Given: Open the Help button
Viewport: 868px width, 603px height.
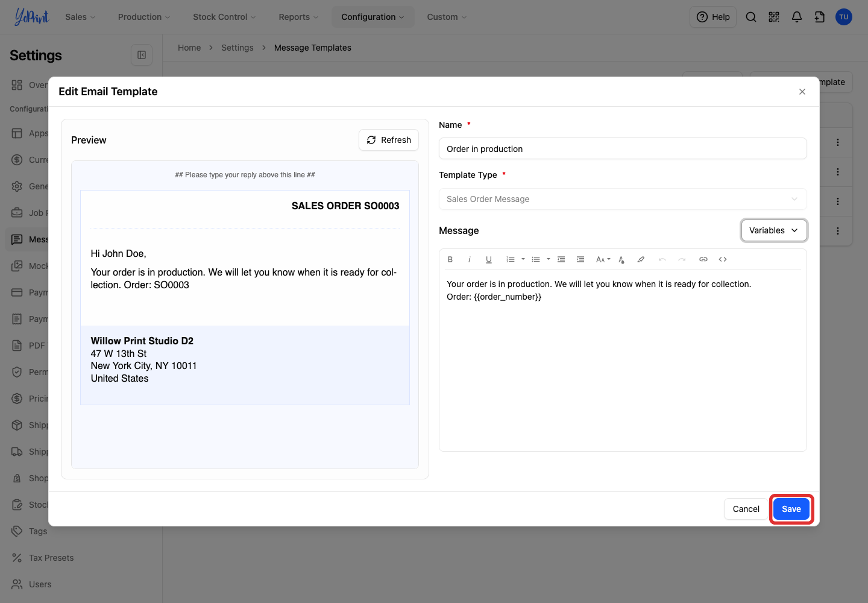Looking at the screenshot, I should tap(713, 17).
